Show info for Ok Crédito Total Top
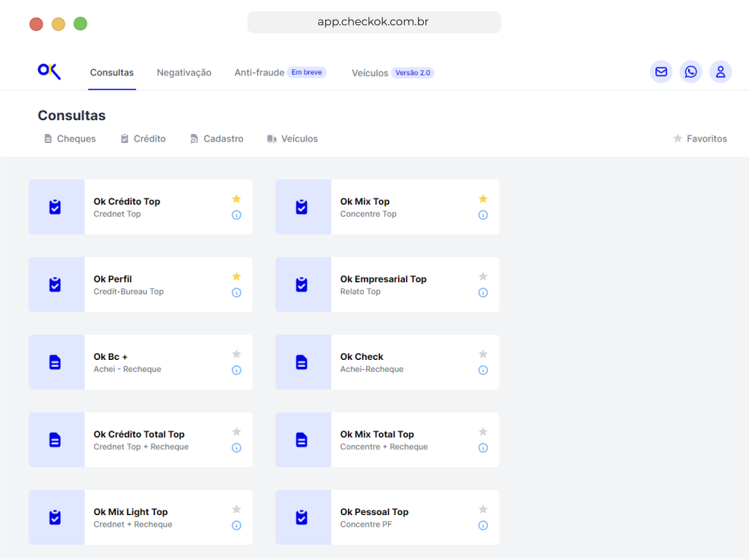Image resolution: width=749 pixels, height=560 pixels. pyautogui.click(x=237, y=448)
